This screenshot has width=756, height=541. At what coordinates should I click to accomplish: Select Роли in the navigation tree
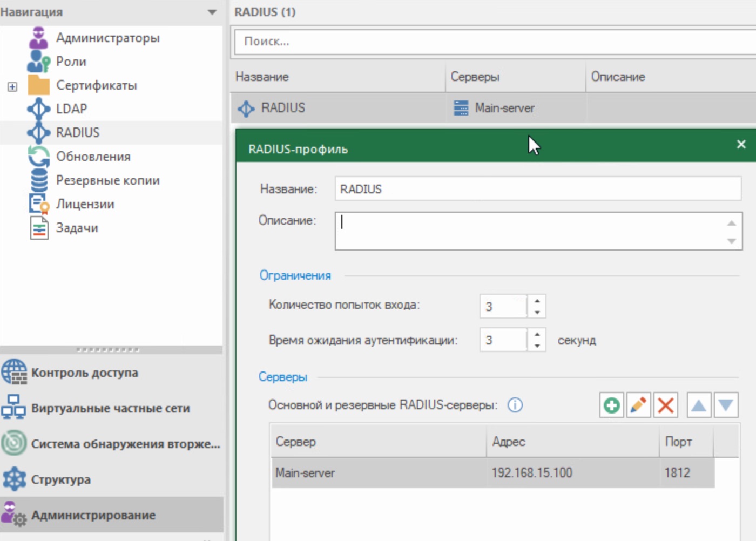tap(71, 62)
